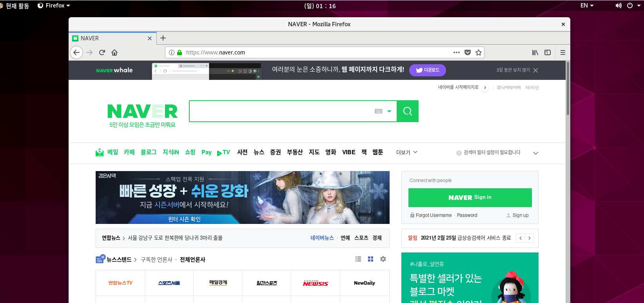Click arrow next to 네이버를 시작페이지로

(x=485, y=88)
